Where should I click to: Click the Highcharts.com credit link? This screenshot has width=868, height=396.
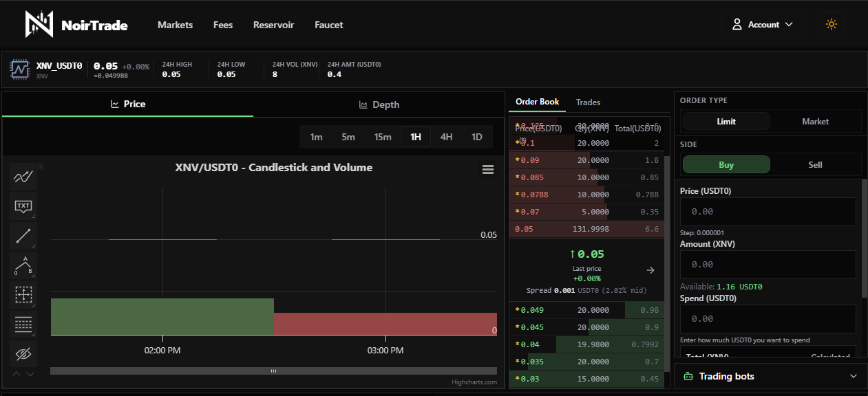coord(474,382)
